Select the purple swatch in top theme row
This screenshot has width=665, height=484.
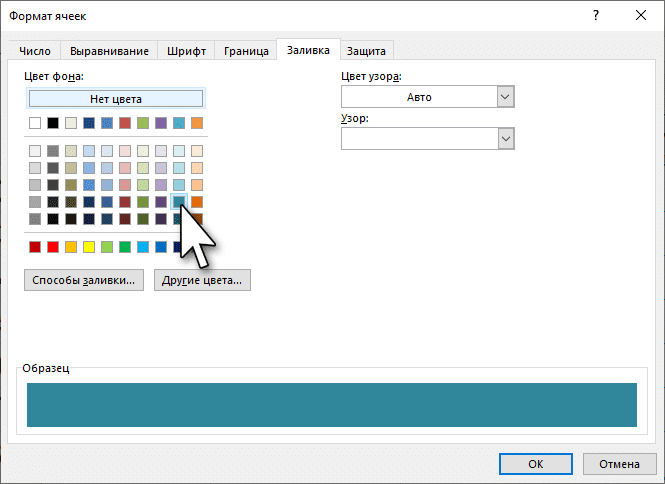(161, 123)
